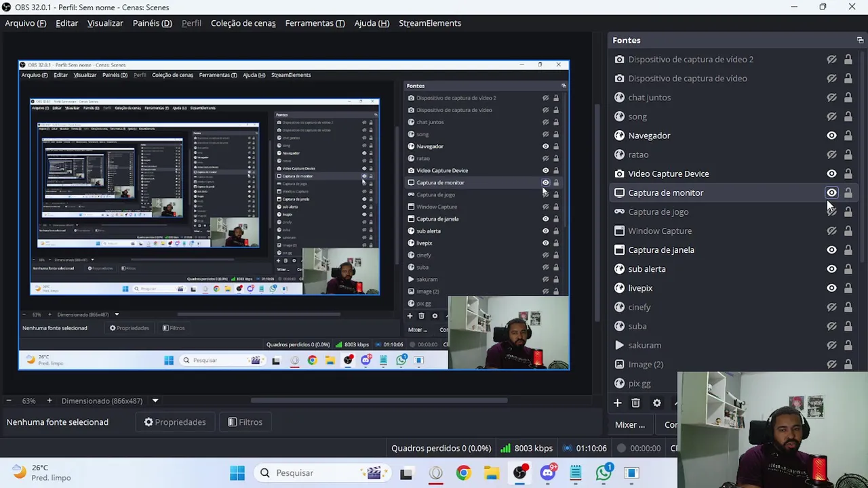Lock the chat juntos source
Image resolution: width=868 pixels, height=488 pixels.
click(848, 98)
